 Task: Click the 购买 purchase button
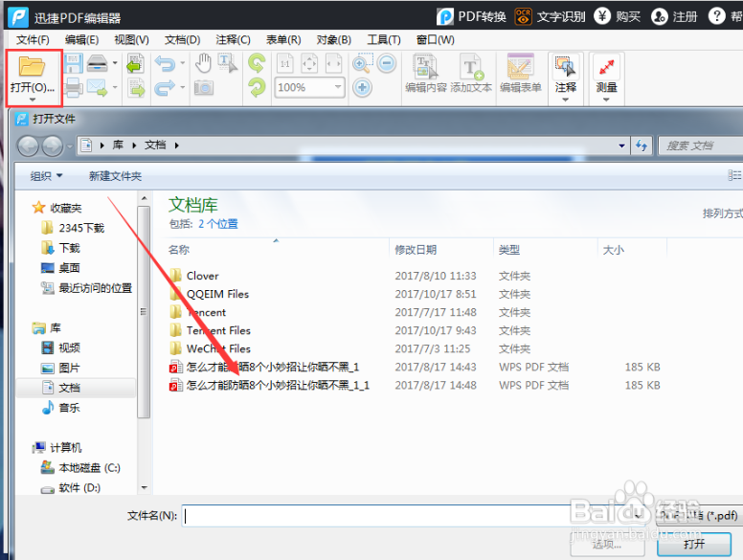click(x=617, y=16)
